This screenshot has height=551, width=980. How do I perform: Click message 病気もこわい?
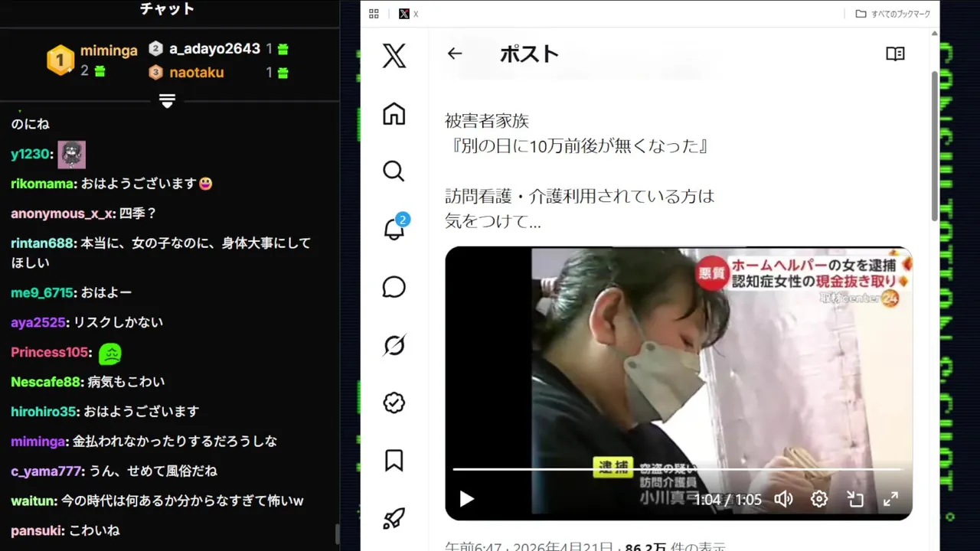point(126,382)
